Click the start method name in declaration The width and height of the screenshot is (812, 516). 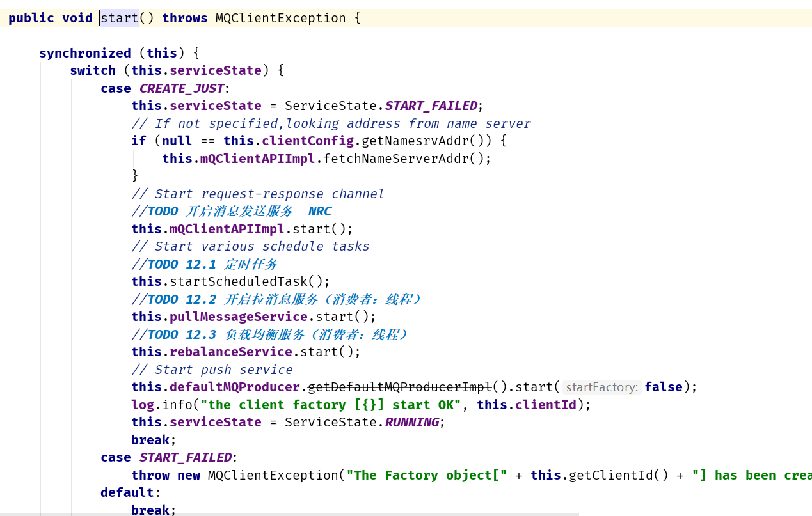coord(120,18)
